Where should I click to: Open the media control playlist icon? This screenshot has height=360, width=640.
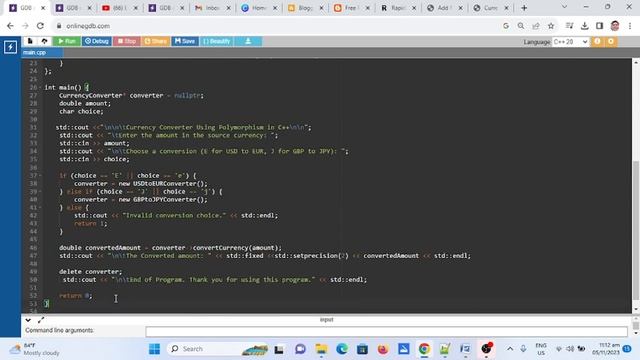point(569,26)
